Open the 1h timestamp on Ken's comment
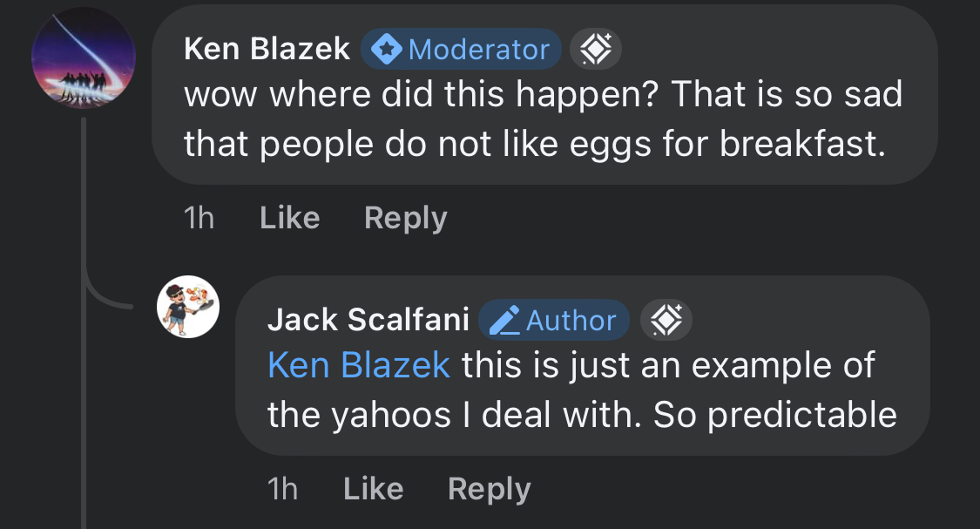The image size is (980, 529). (199, 218)
